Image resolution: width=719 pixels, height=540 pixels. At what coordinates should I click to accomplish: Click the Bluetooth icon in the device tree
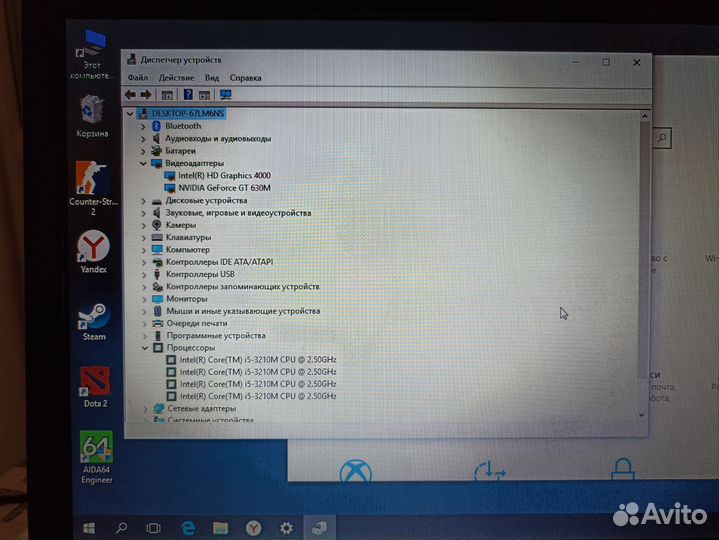[x=156, y=126]
